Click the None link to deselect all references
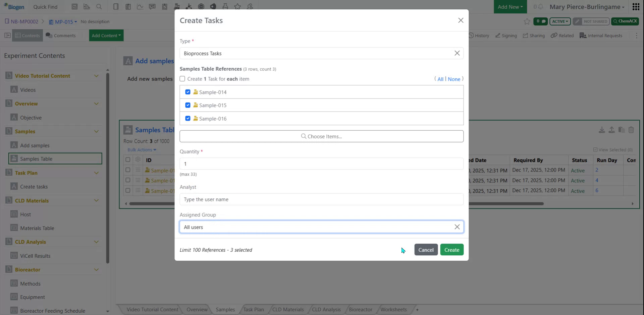 454,79
